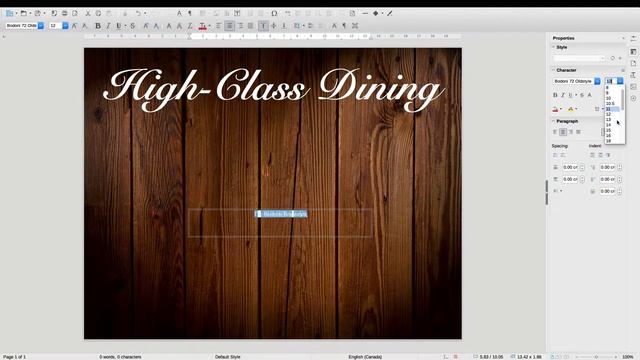This screenshot has height=360, width=640.
Task: Open the Navigator compass icon in the sidebar strip
Action: 633,98
